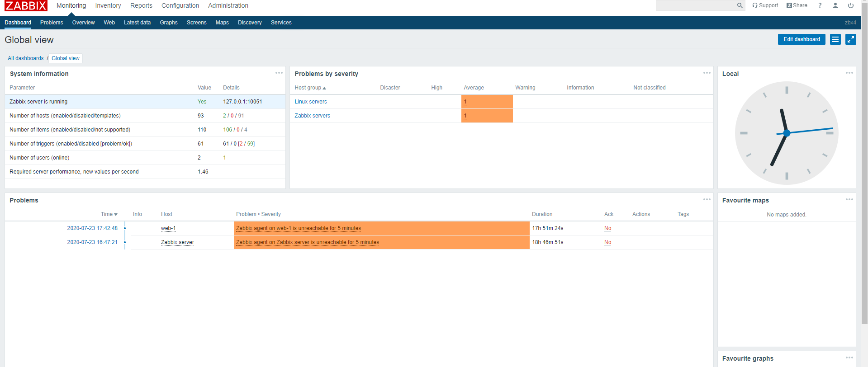The height and width of the screenshot is (367, 868).
Task: Click 'Number of users (online)' row
Action: tap(145, 158)
